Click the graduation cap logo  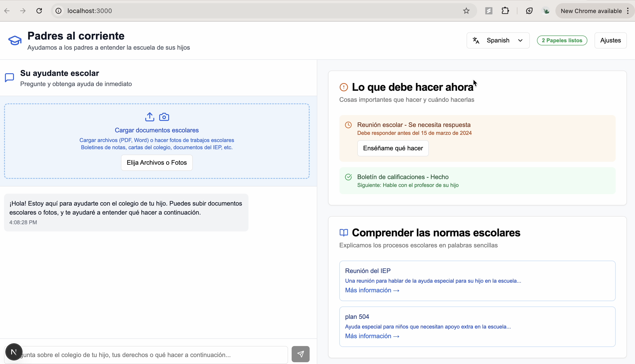point(15,40)
